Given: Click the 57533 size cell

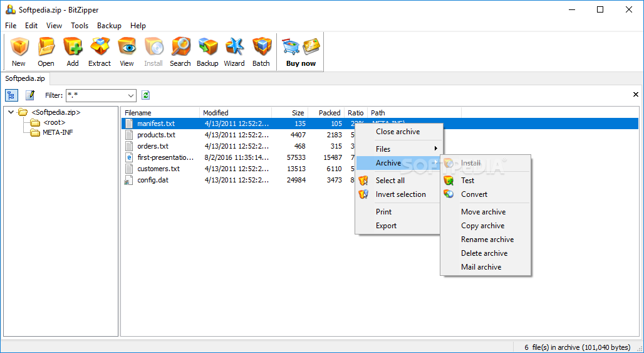Looking at the screenshot, I should (x=296, y=157).
